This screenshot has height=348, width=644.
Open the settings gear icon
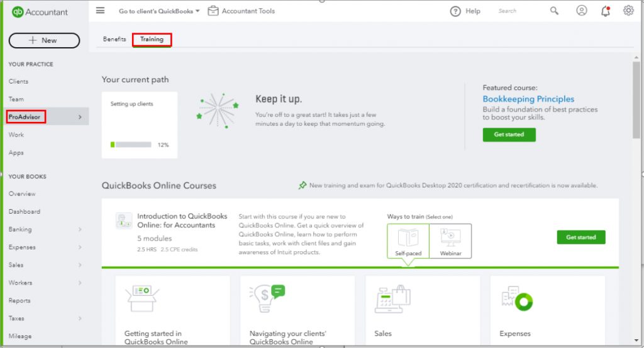pyautogui.click(x=628, y=11)
